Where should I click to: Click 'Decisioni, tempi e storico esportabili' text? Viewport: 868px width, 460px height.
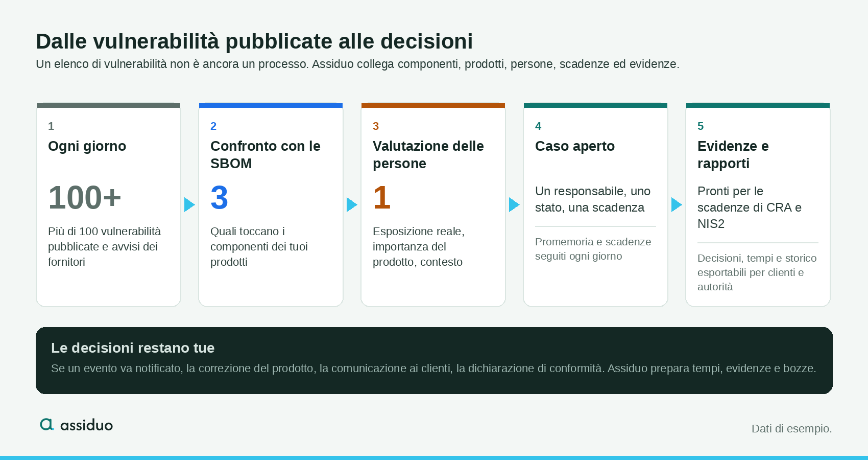coord(757,272)
